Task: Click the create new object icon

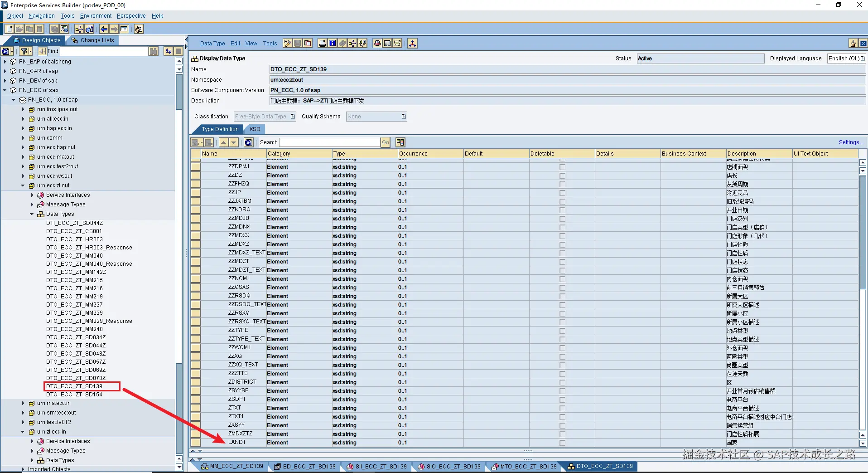Action: pos(9,29)
